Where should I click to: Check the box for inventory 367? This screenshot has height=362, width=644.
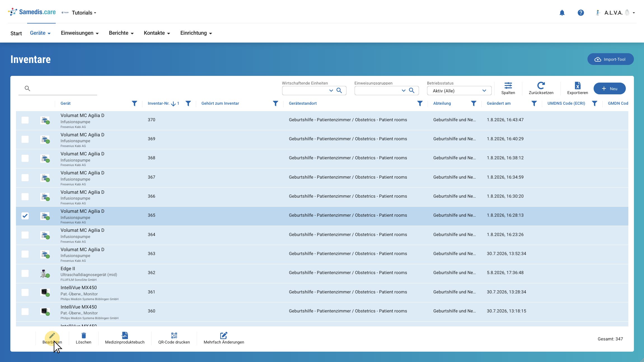(x=25, y=178)
